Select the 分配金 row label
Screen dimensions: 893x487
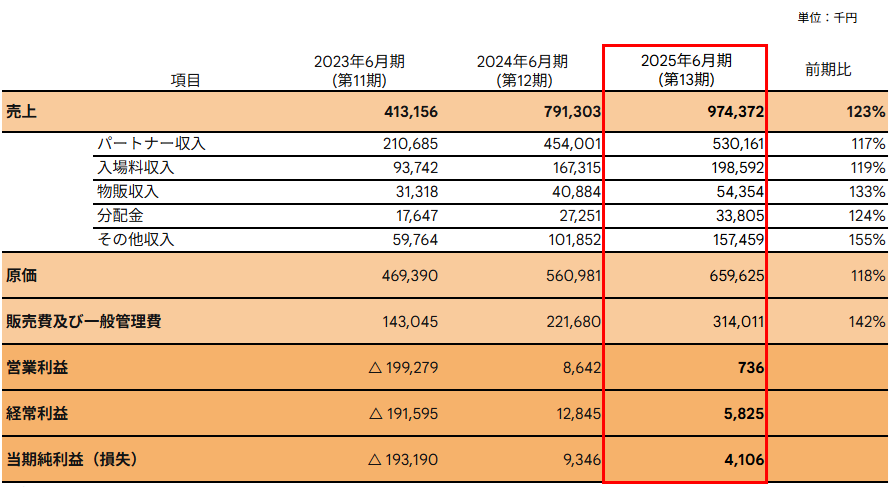[119, 216]
